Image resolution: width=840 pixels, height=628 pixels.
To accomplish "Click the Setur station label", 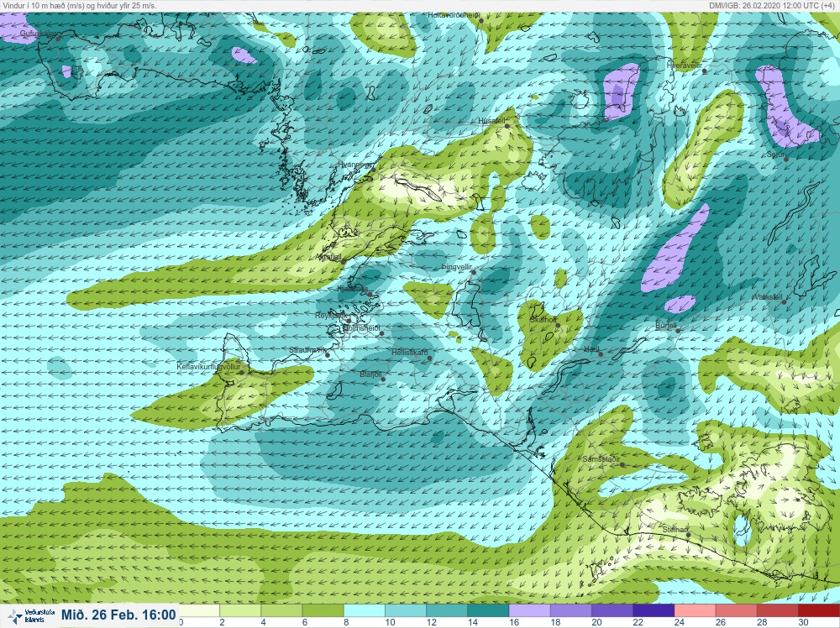I will click(x=775, y=154).
